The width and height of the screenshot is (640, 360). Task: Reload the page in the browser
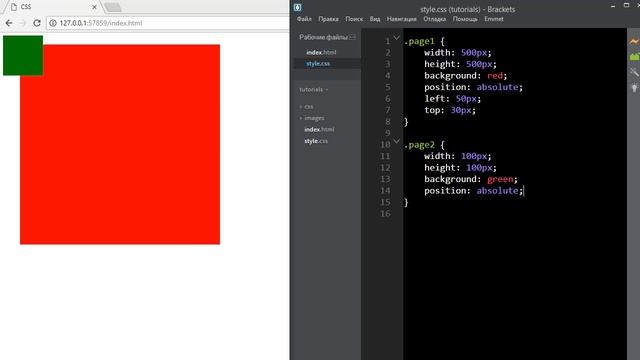tap(37, 23)
